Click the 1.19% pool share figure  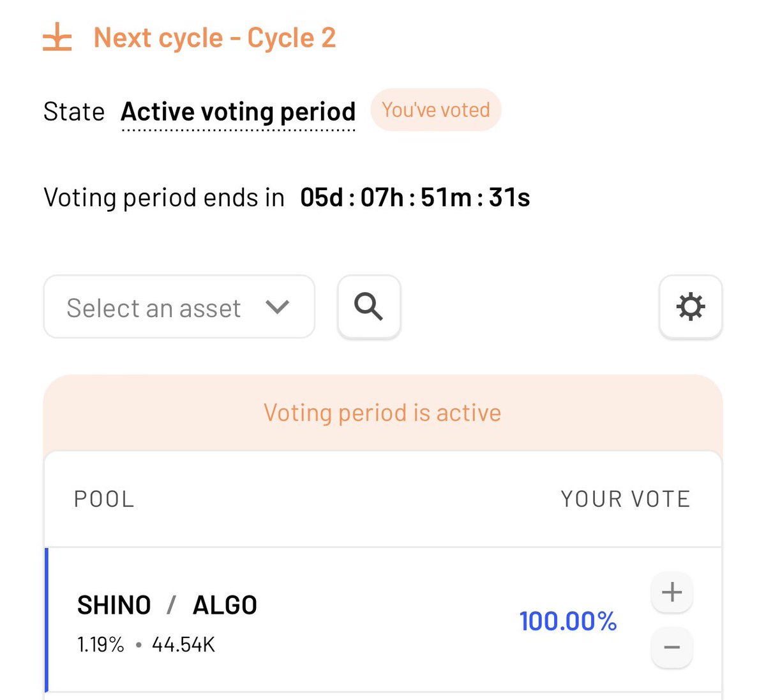tap(101, 644)
